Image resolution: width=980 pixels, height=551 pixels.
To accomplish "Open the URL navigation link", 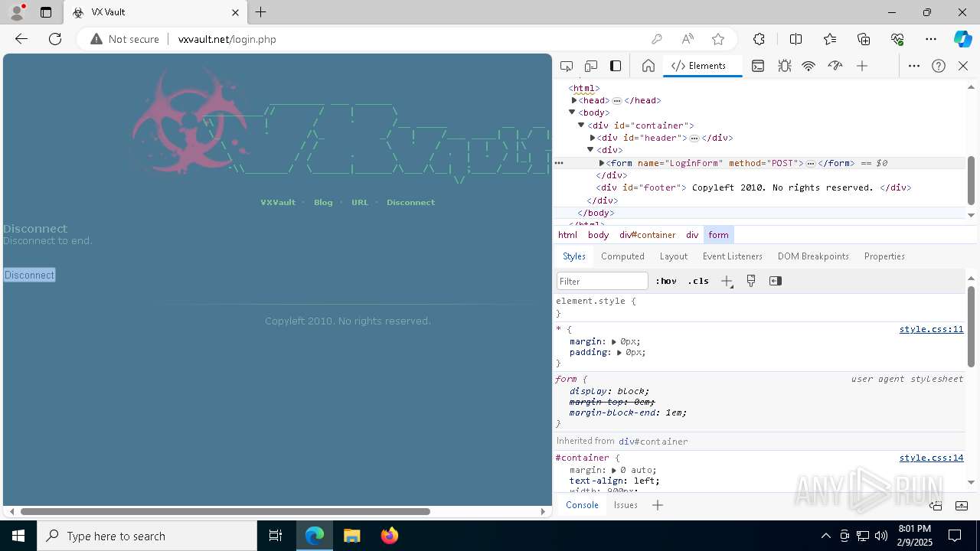I will pyautogui.click(x=360, y=203).
